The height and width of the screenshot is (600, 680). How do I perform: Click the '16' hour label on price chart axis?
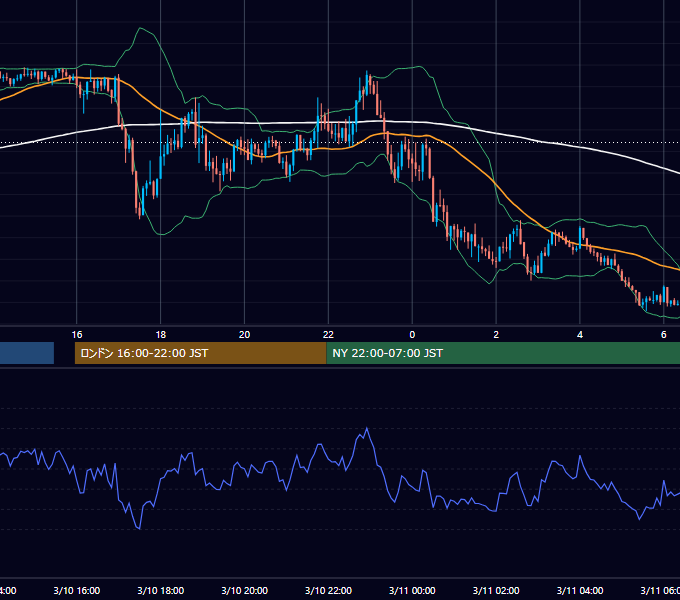(77, 335)
